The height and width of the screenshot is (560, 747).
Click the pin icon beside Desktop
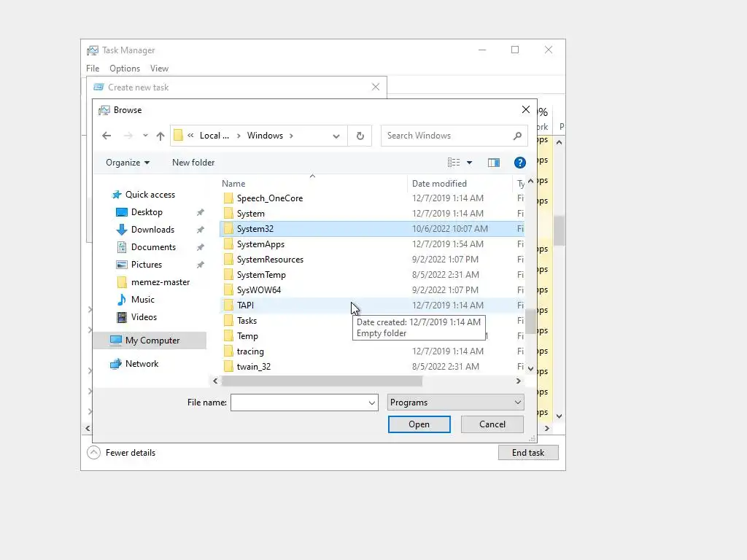[x=201, y=212]
